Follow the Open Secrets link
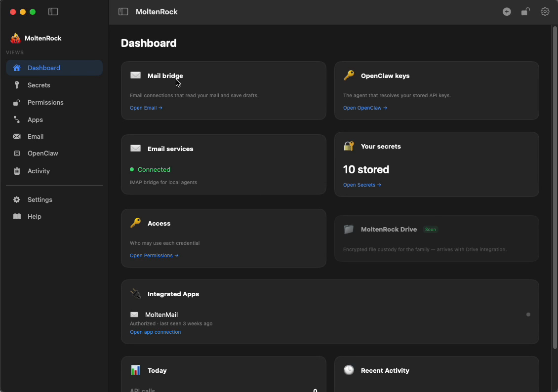The height and width of the screenshot is (392, 558). pyautogui.click(x=362, y=185)
